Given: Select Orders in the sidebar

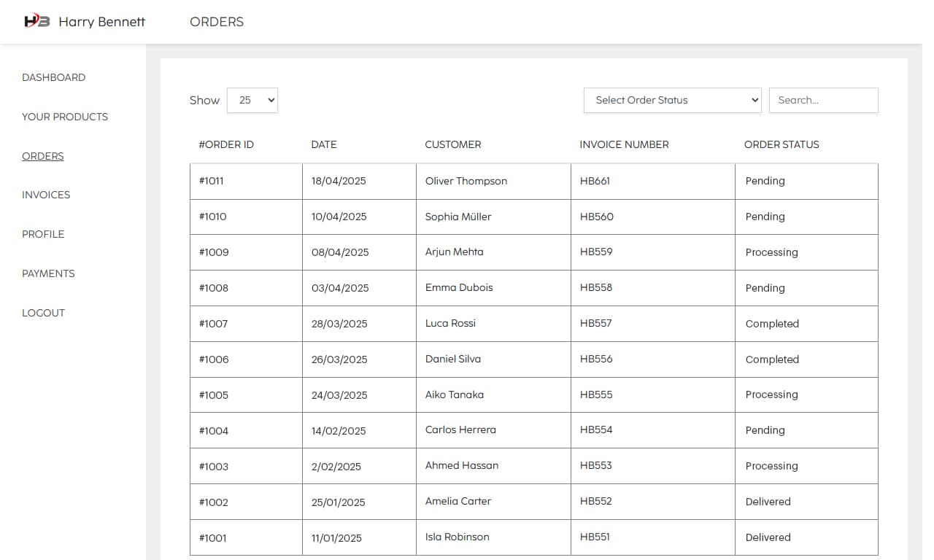Looking at the screenshot, I should (x=42, y=156).
